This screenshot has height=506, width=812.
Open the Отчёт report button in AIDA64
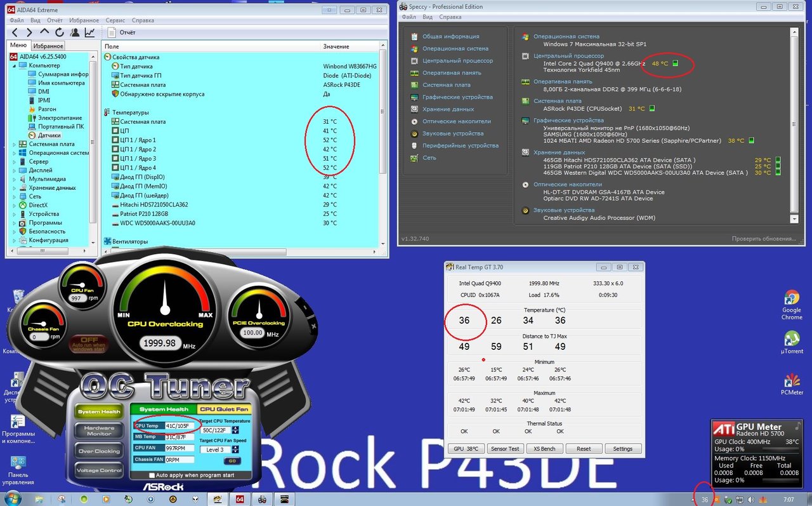[121, 32]
